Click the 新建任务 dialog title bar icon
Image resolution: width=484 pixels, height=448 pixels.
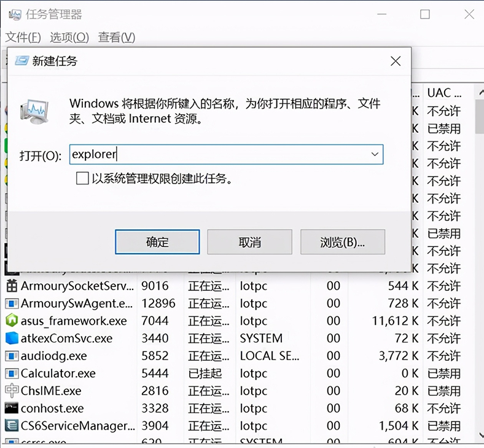point(21,61)
